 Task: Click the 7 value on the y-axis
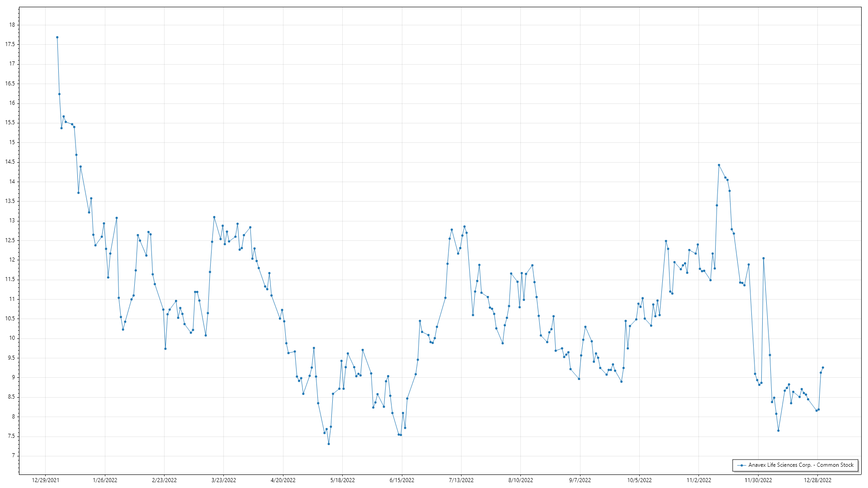tap(14, 455)
